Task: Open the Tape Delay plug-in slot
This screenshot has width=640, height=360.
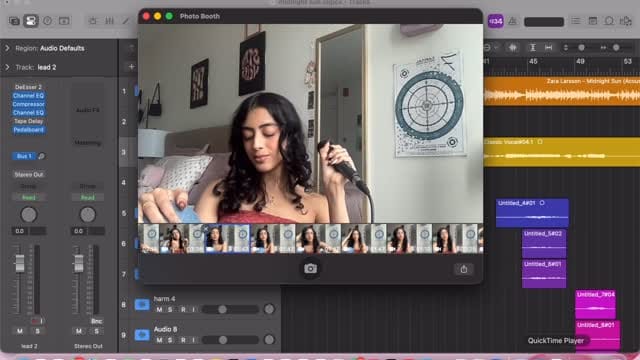Action: pyautogui.click(x=28, y=121)
